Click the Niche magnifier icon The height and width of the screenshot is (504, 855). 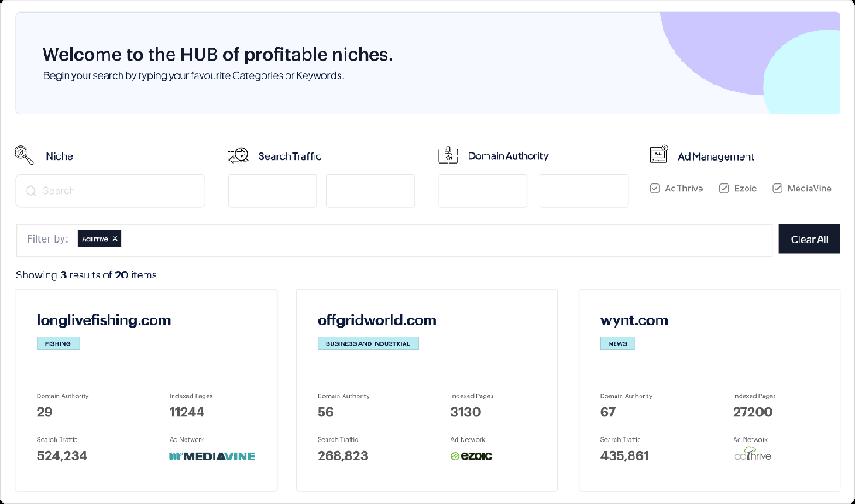pos(22,154)
